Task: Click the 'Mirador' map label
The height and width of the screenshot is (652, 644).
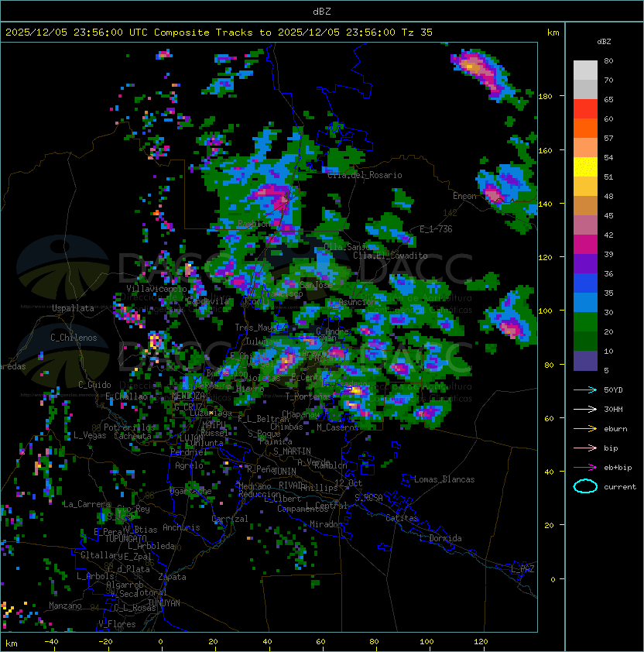Action: 326,524
